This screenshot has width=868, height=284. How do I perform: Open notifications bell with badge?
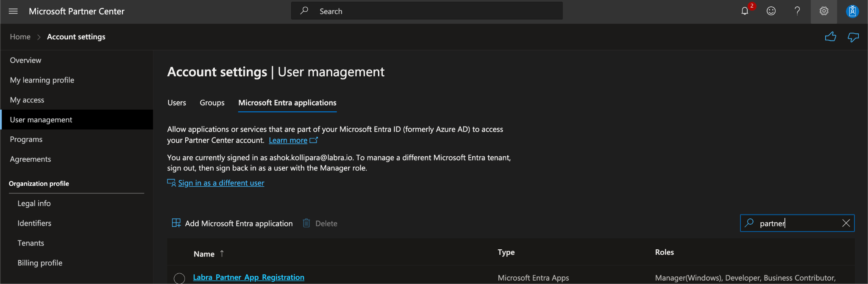[x=745, y=11]
